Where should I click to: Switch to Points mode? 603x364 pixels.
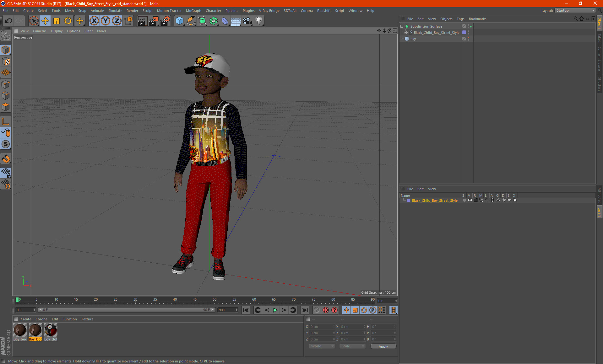tap(6, 84)
